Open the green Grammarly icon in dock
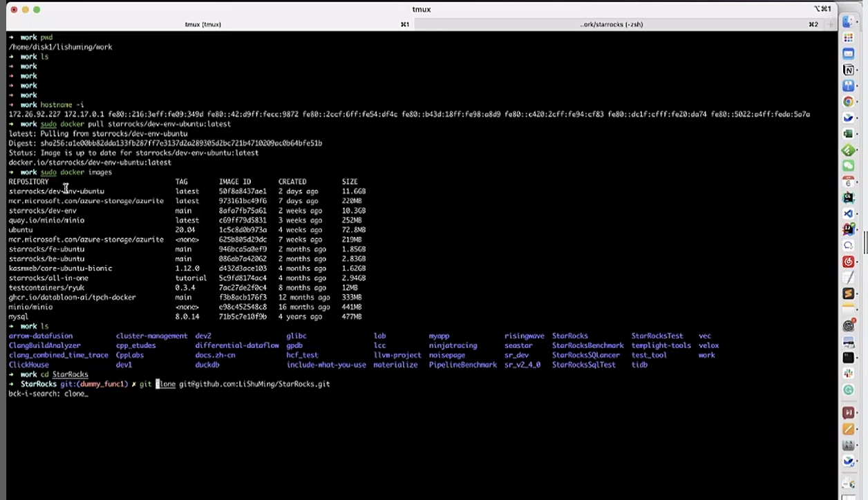Screen dimensions: 868x500 point(848,390)
